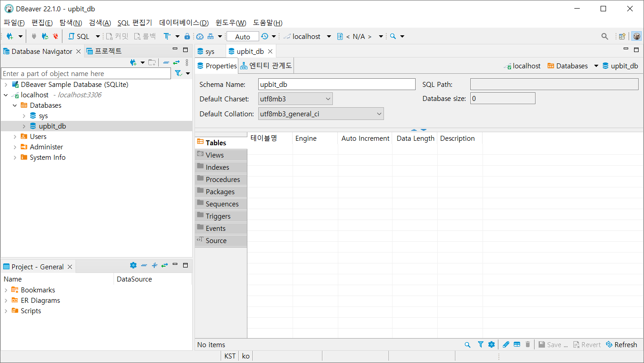Expand the DBeaver Sample Database node
644x363 pixels.
[x=6, y=85]
